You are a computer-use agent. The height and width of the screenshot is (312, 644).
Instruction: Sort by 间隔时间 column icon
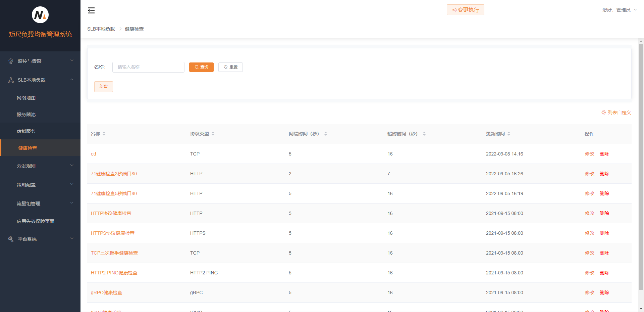[x=326, y=134]
